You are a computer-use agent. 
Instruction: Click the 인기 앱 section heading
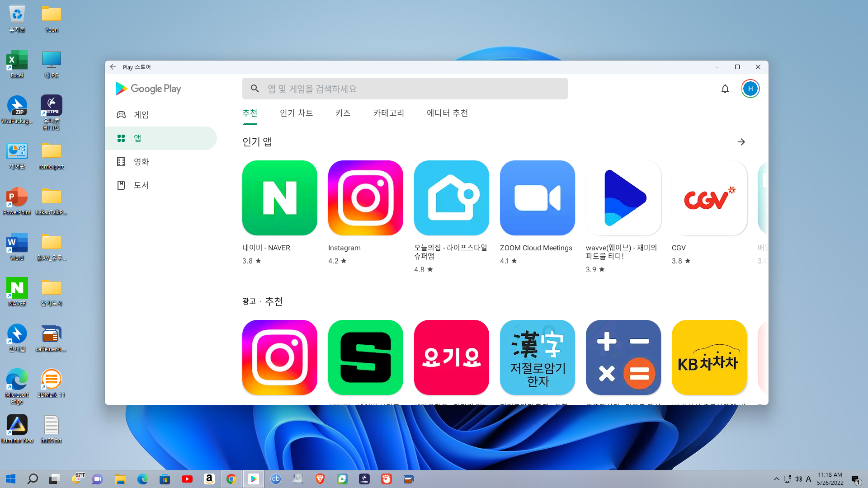pos(257,142)
